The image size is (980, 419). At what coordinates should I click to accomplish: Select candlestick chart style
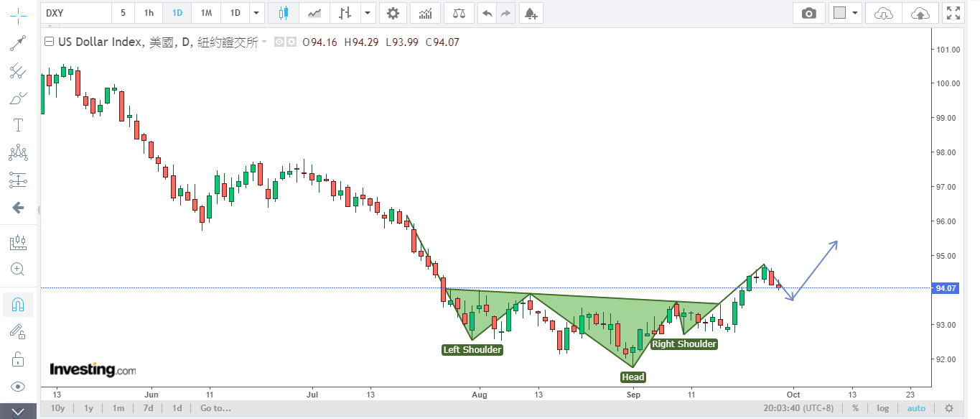click(x=284, y=13)
